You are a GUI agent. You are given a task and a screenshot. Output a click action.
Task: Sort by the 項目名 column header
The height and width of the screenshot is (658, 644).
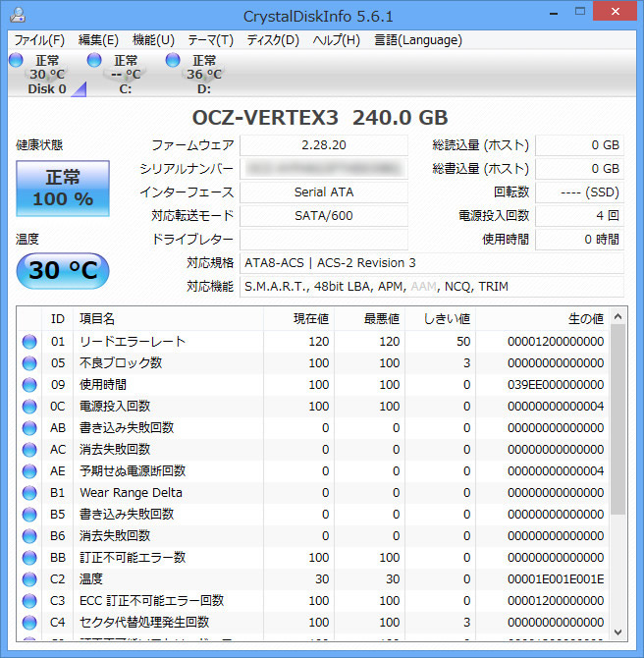click(x=98, y=318)
